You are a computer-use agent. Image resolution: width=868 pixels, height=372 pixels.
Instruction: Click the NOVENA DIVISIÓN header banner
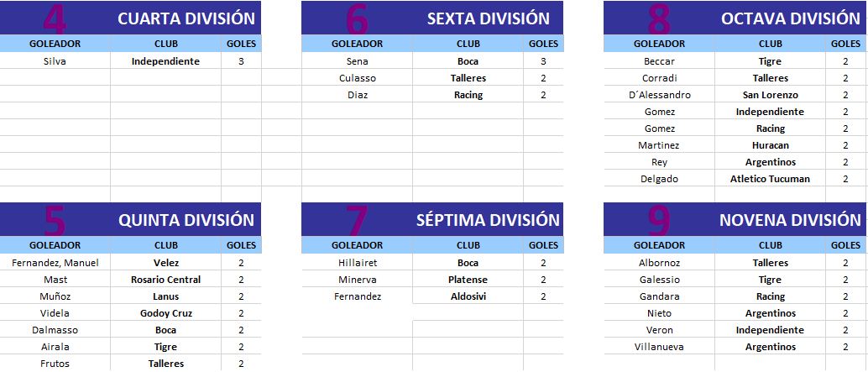pyautogui.click(x=735, y=219)
